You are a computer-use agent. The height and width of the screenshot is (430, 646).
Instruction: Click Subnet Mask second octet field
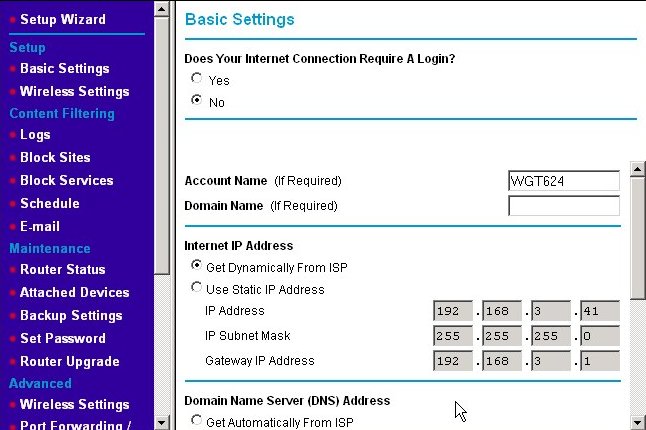(502, 336)
